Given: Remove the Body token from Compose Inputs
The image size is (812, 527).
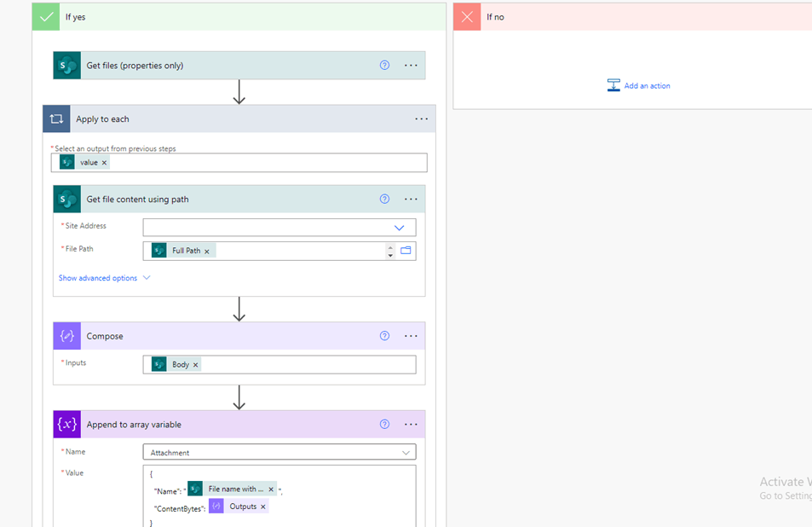Looking at the screenshot, I should click(194, 364).
